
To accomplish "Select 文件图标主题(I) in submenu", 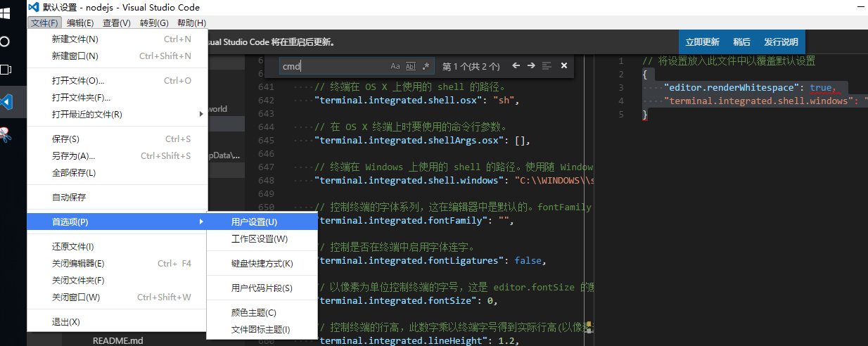I will click(262, 330).
